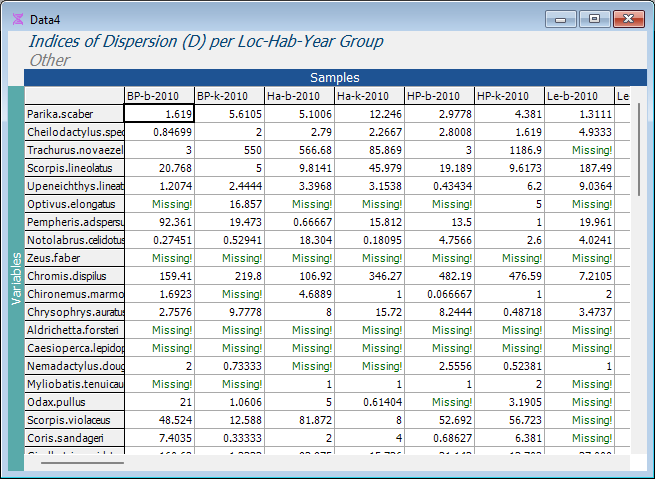Minimize the Data4 window

(x=563, y=18)
